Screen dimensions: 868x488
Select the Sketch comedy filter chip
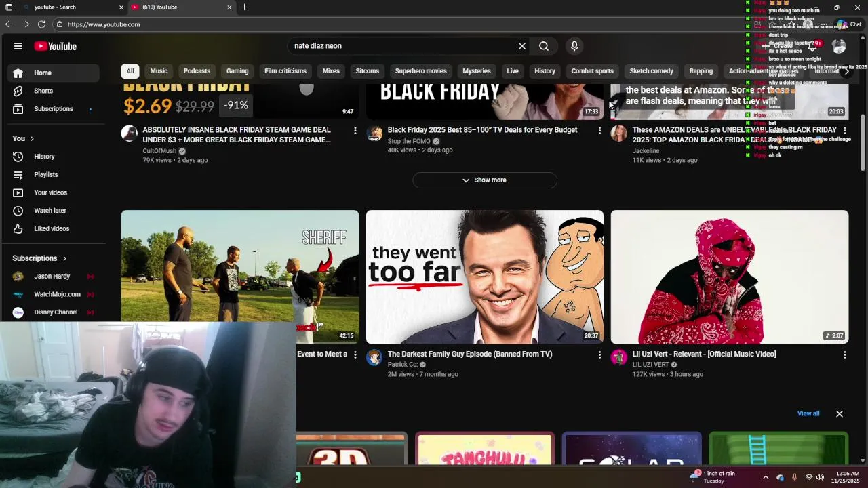(651, 71)
